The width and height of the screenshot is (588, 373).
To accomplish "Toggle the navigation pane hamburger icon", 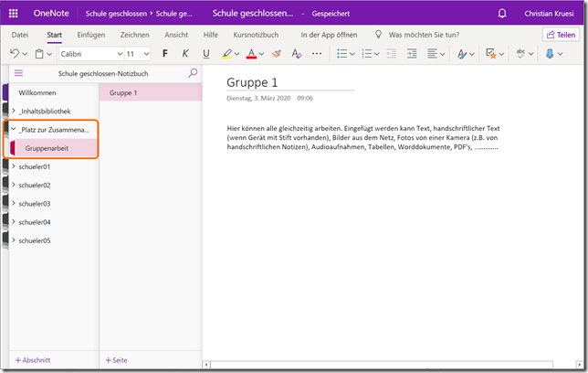I will click(x=18, y=72).
